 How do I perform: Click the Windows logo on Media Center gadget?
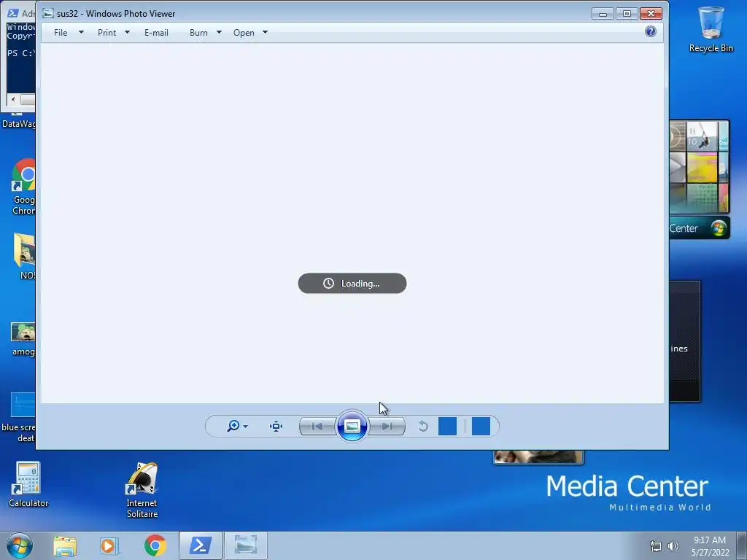[x=719, y=228]
